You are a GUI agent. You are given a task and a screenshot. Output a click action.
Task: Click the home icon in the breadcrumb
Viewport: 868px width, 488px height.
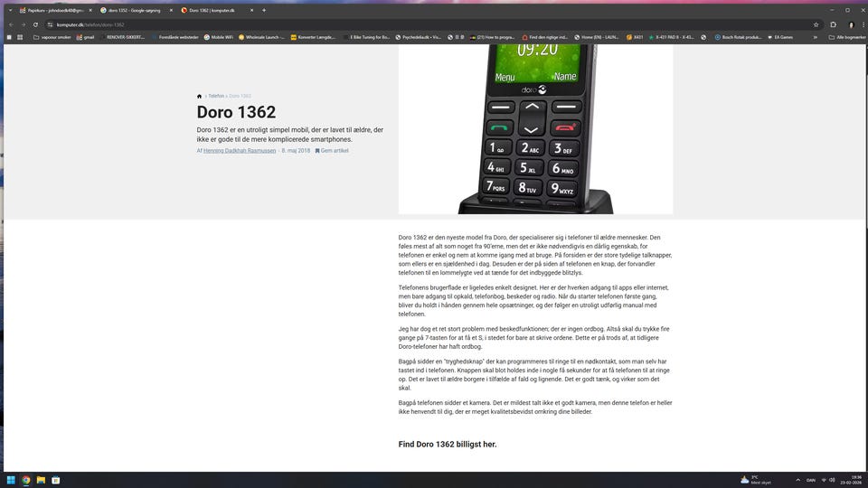pos(199,97)
